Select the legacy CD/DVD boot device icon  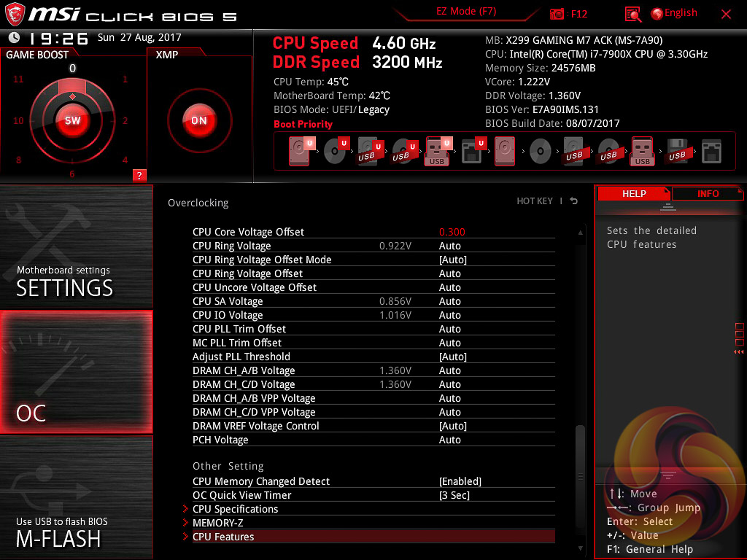pyautogui.click(x=541, y=152)
